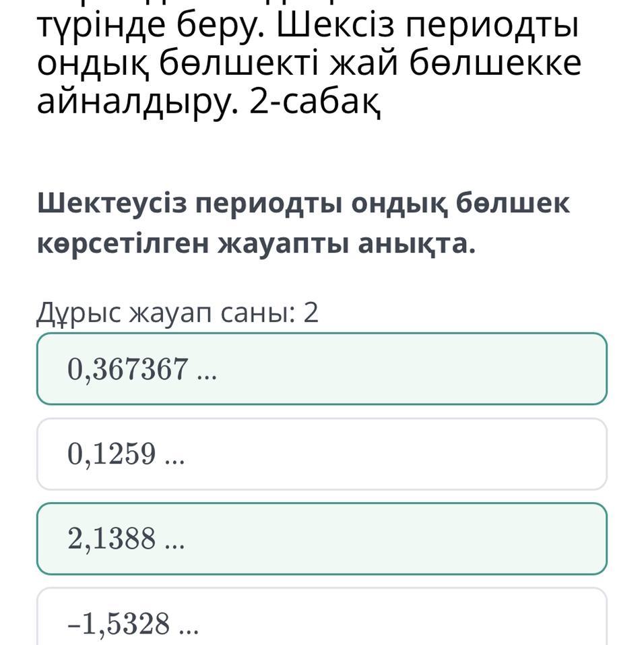Deselect the selected 0,367367 answer option

pos(322,369)
